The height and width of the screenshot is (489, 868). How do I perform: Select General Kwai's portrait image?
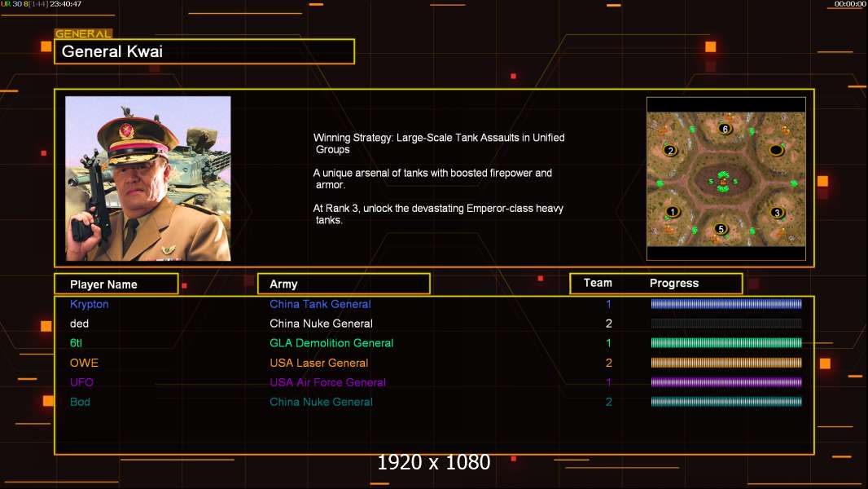tap(148, 178)
